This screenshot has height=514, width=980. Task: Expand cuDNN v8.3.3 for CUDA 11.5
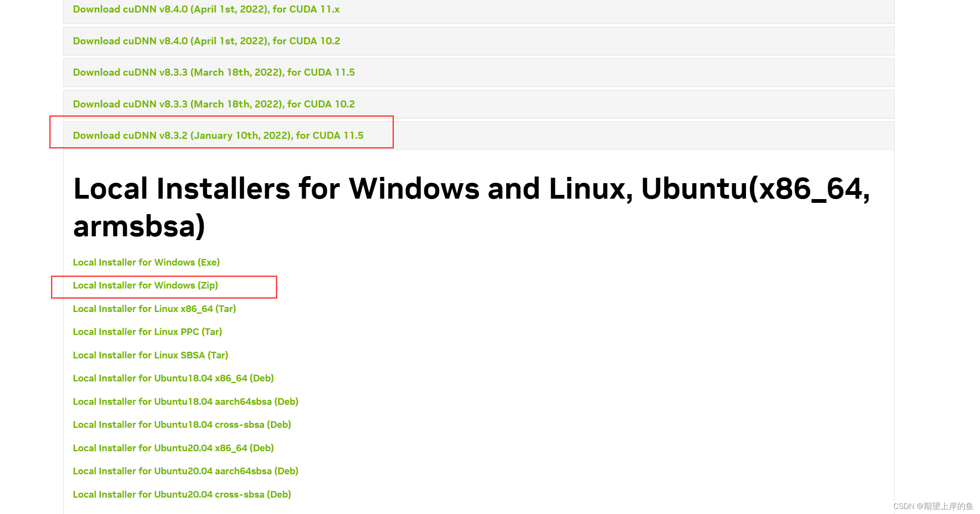[214, 72]
